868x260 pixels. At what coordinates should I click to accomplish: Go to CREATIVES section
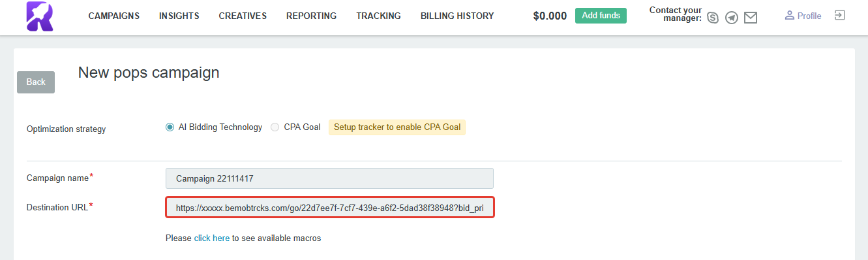[243, 16]
